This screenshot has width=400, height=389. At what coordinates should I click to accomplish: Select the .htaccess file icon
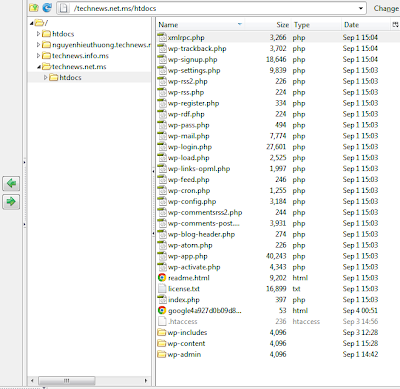pyautogui.click(x=162, y=321)
